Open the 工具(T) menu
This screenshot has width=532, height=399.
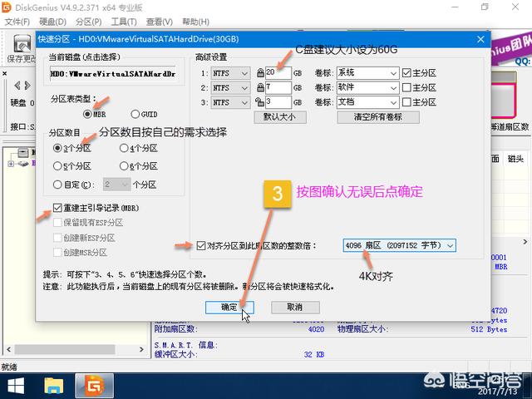click(124, 22)
